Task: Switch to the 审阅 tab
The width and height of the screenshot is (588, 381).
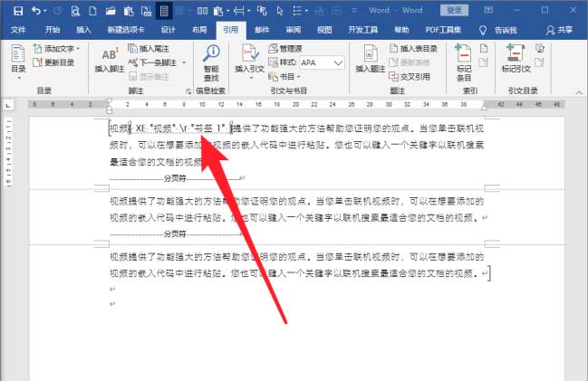Action: pyautogui.click(x=293, y=30)
